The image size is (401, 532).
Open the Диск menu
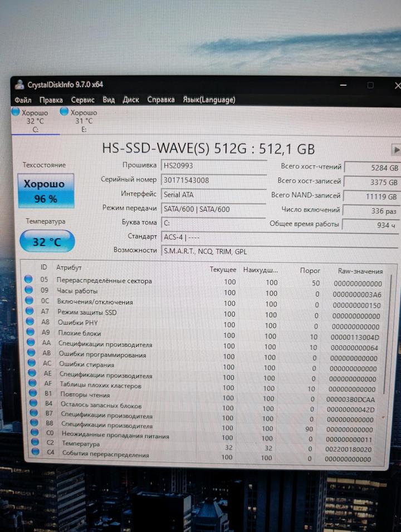[131, 100]
